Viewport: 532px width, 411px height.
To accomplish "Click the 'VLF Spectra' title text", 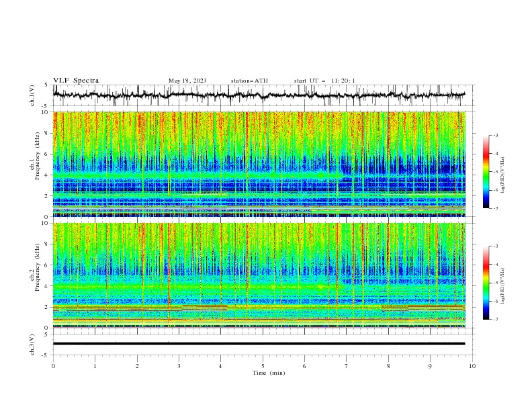I will pyautogui.click(x=76, y=81).
